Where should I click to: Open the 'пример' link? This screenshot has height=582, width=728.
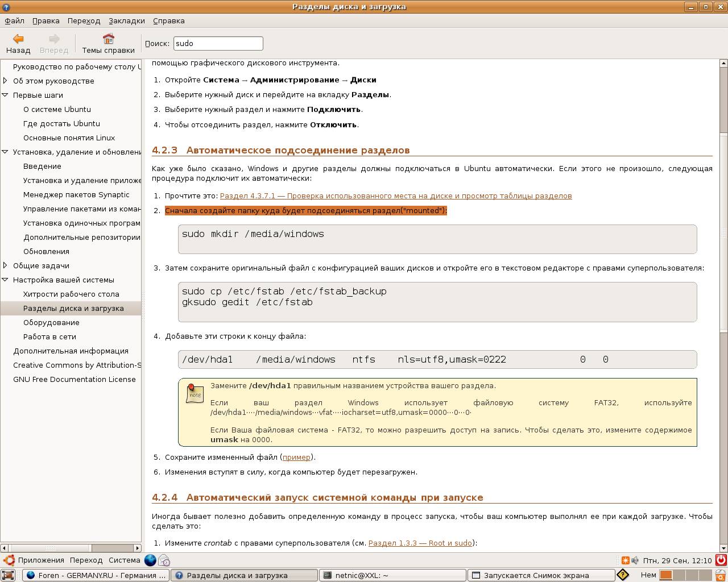coord(296,457)
